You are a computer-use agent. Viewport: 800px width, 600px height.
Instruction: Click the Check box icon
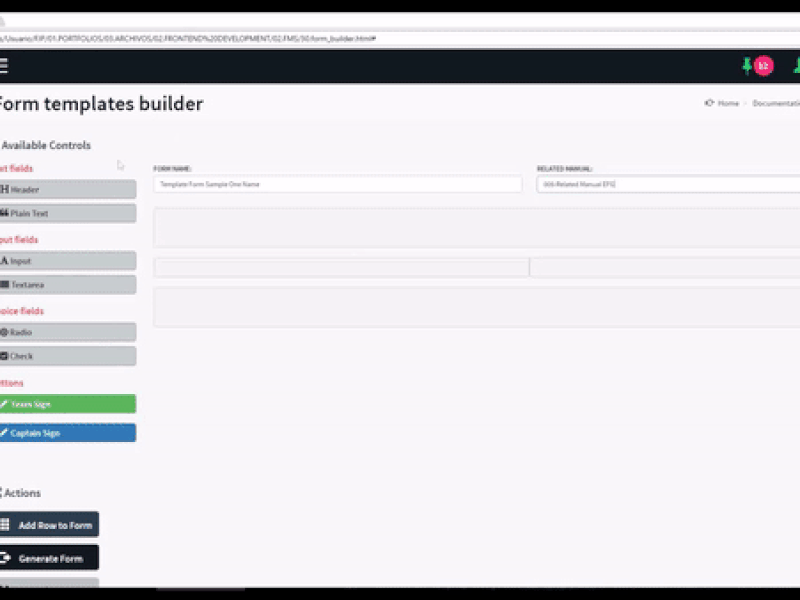click(x=4, y=356)
